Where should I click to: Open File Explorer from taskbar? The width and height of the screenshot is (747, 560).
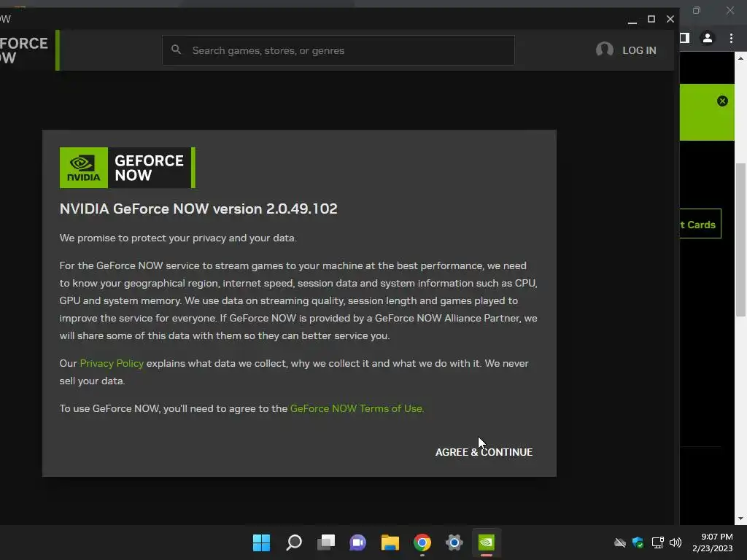coord(390,542)
